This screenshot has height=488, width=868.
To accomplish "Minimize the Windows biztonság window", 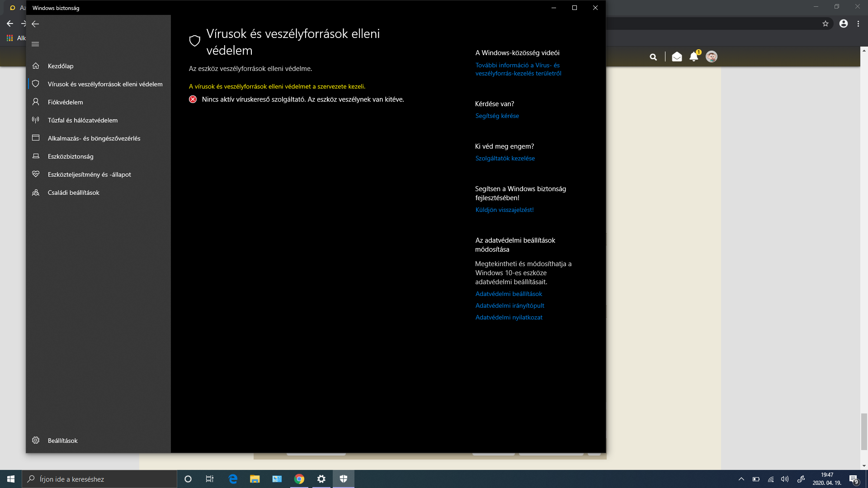I will click(554, 8).
